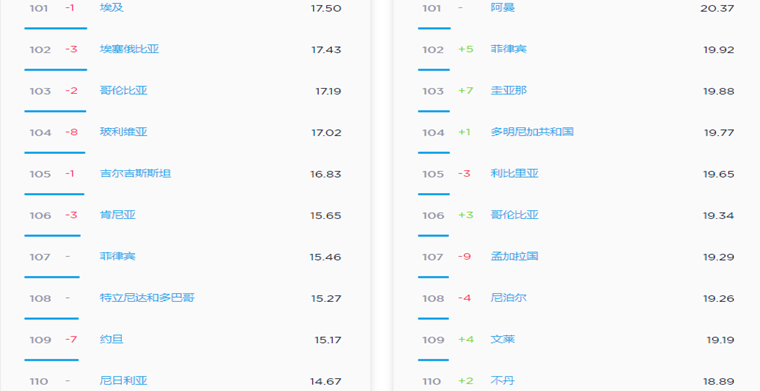Screen dimensions: 760x391
Task: Click the -4 rank change beside 尼泊尔
Action: (x=464, y=298)
